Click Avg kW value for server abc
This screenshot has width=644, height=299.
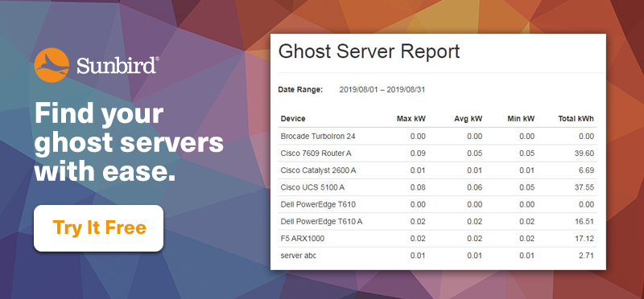475,256
